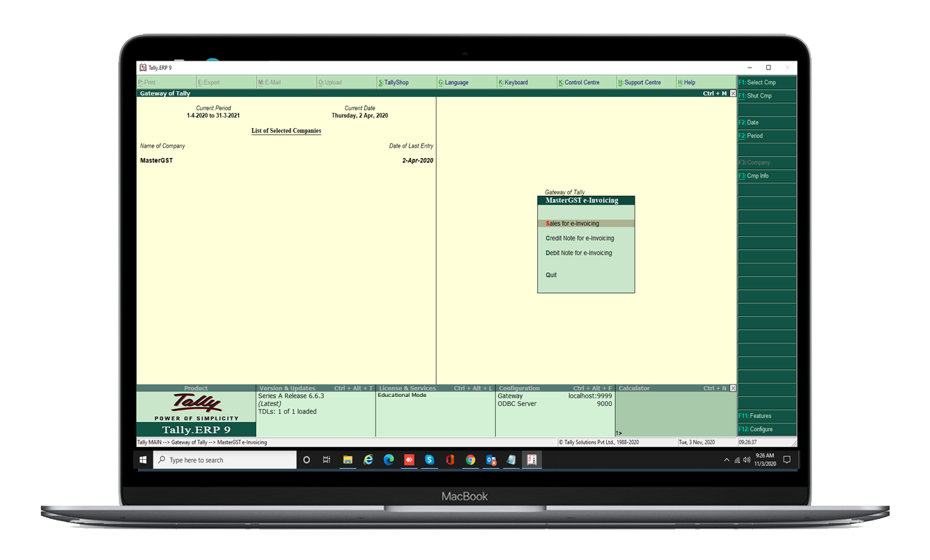
Task: Open the notepad-like icon beside Outlook
Action: click(511, 460)
